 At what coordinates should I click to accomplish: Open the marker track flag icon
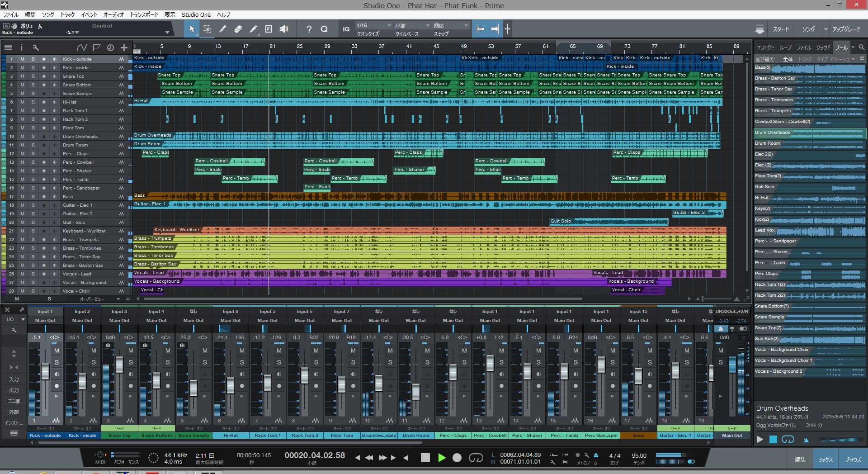(96, 47)
